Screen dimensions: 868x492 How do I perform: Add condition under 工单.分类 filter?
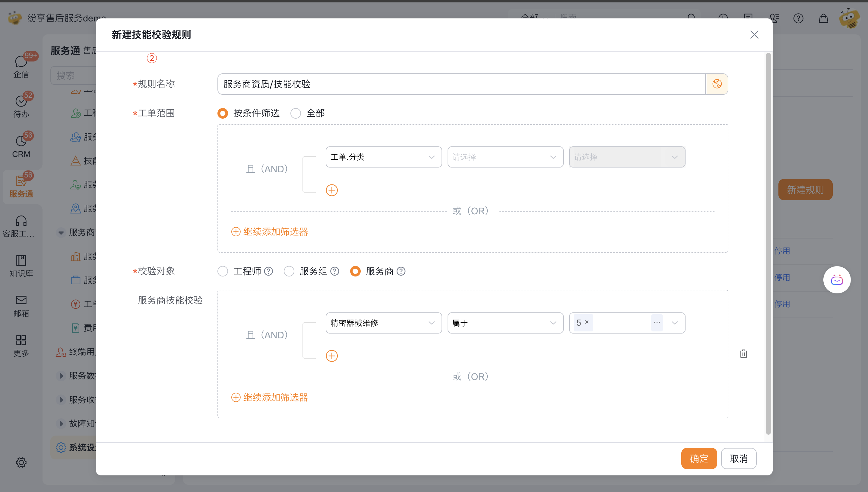point(331,190)
